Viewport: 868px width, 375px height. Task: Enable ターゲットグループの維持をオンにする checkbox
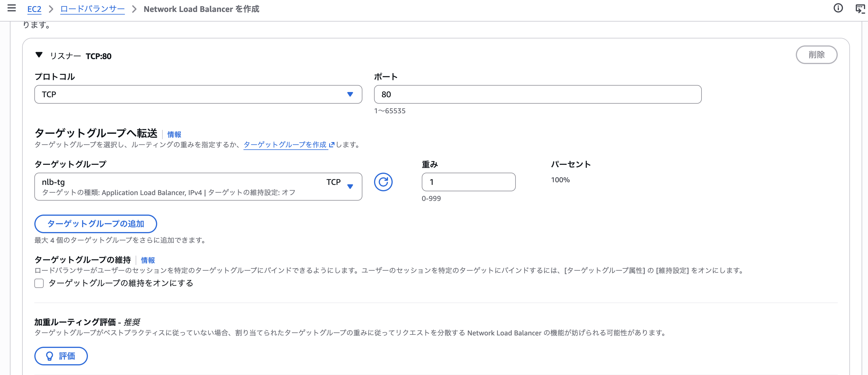(x=39, y=283)
